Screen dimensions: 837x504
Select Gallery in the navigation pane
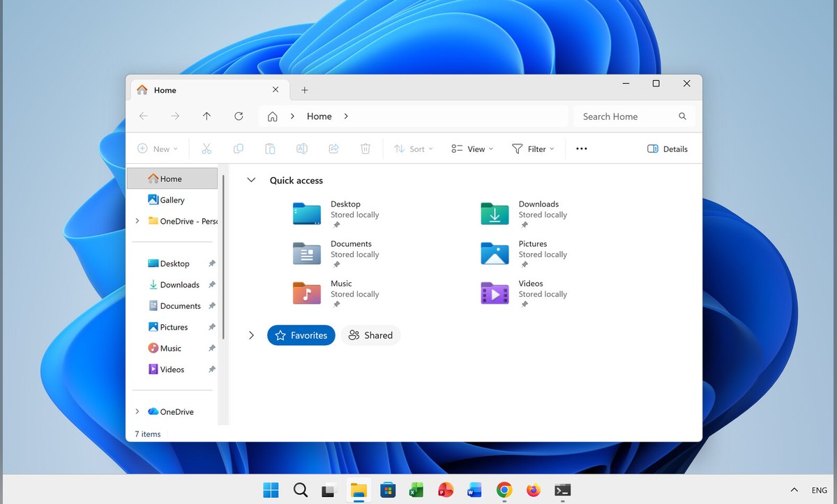172,200
